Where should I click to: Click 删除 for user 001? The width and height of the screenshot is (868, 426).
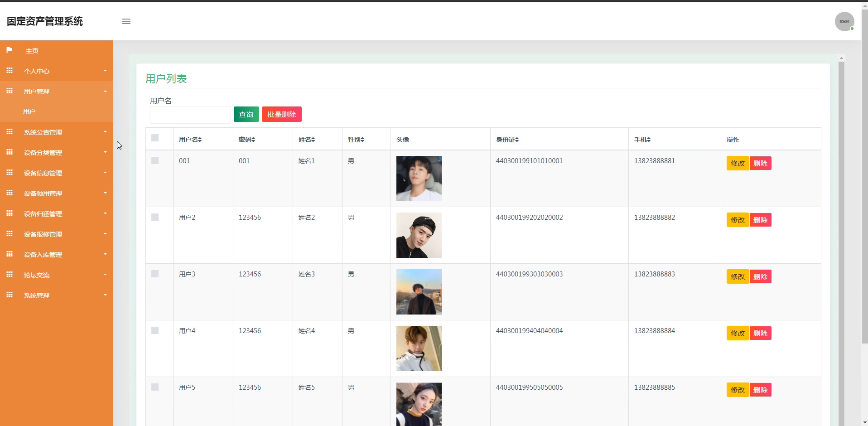tap(761, 163)
